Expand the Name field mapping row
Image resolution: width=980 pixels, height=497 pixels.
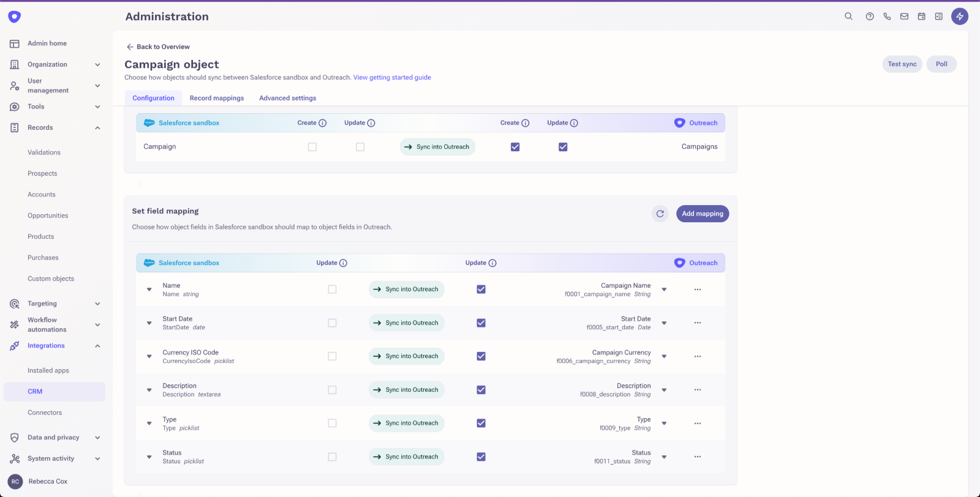click(x=149, y=290)
